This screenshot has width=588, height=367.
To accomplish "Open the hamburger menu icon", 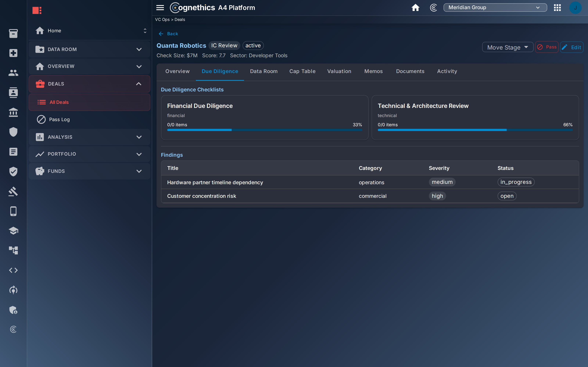I will pyautogui.click(x=160, y=8).
